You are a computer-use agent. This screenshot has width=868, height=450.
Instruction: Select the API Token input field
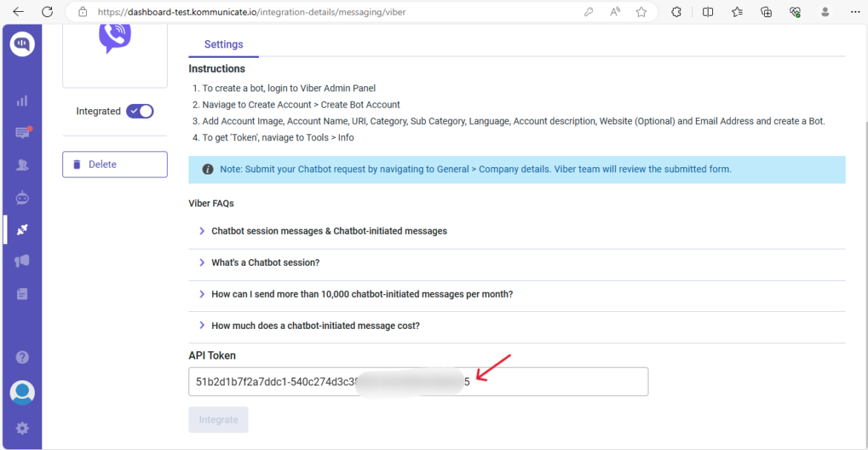pyautogui.click(x=418, y=381)
